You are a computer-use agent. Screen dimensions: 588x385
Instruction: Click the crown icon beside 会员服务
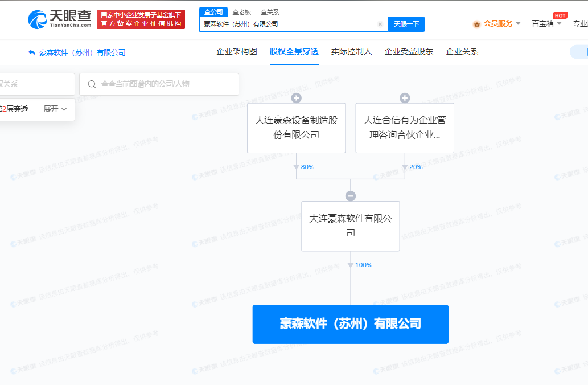click(x=476, y=24)
